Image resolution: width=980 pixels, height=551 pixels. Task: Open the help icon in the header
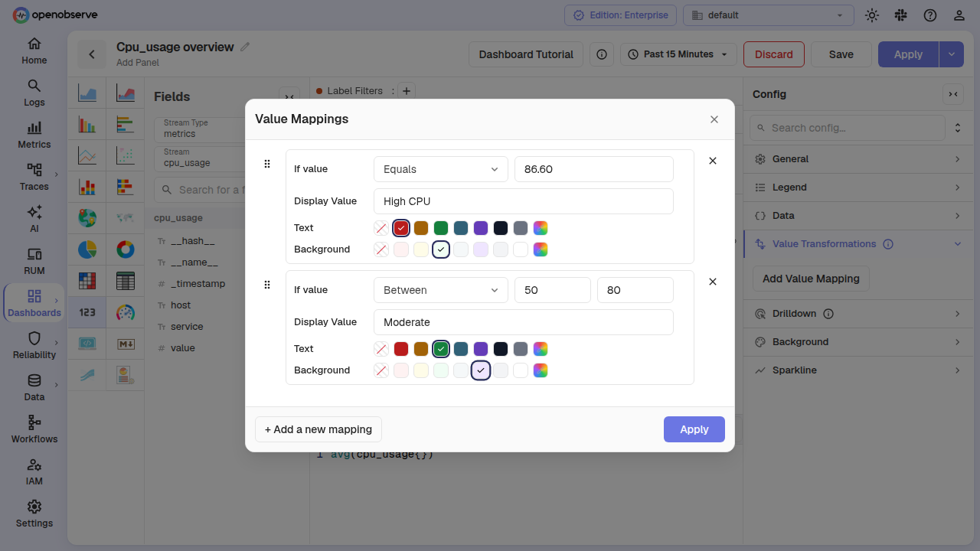coord(930,15)
